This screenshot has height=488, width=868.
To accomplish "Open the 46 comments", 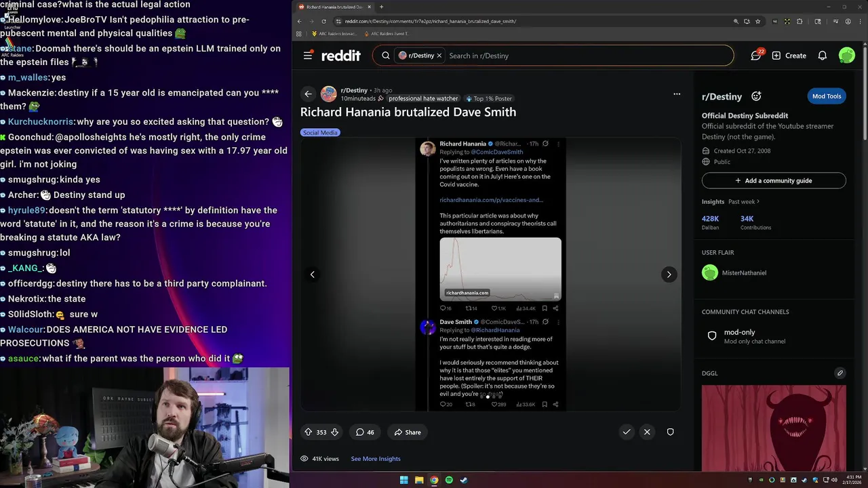I will (365, 432).
